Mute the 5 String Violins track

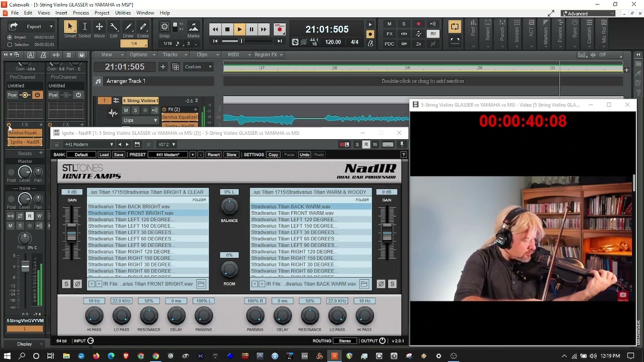coord(126,110)
